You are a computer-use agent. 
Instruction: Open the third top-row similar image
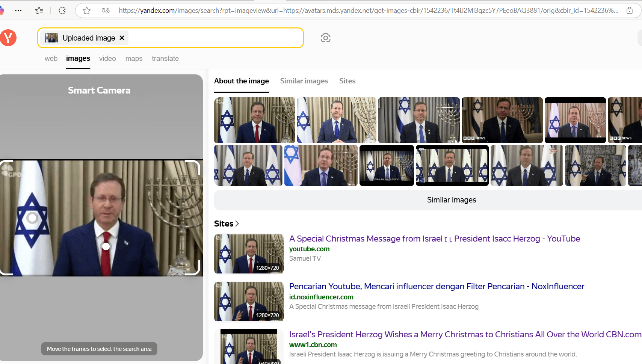[x=419, y=120]
